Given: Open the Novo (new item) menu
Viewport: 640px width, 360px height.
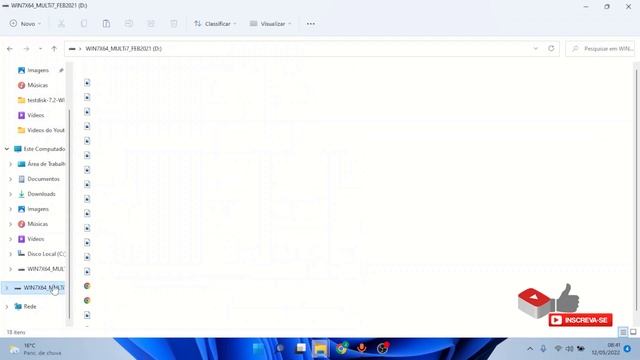Looking at the screenshot, I should click(25, 24).
